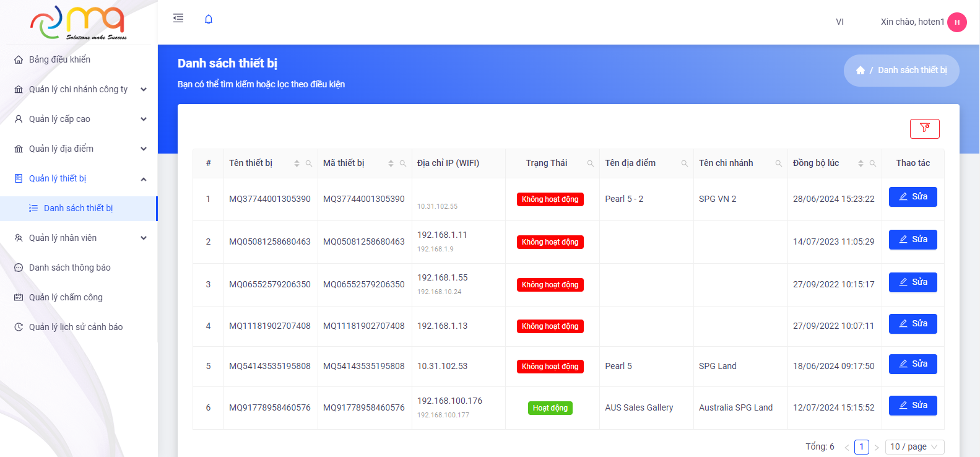The height and width of the screenshot is (457, 980).
Task: Click Sửa button for device MQ91778958460576
Action: click(913, 406)
